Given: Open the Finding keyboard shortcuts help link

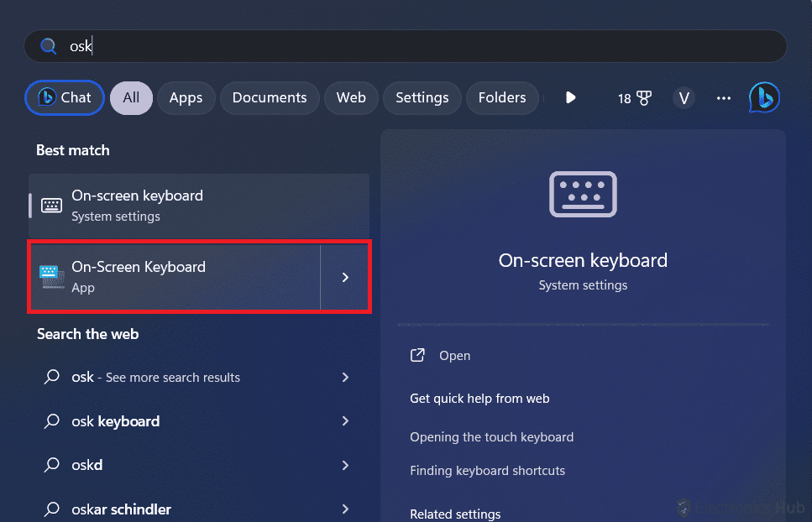Looking at the screenshot, I should (487, 471).
